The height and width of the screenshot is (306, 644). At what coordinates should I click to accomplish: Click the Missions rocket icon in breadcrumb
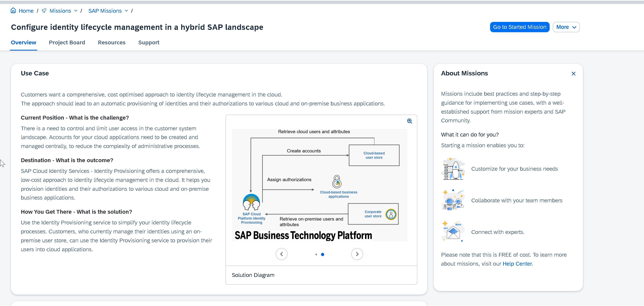tap(44, 11)
